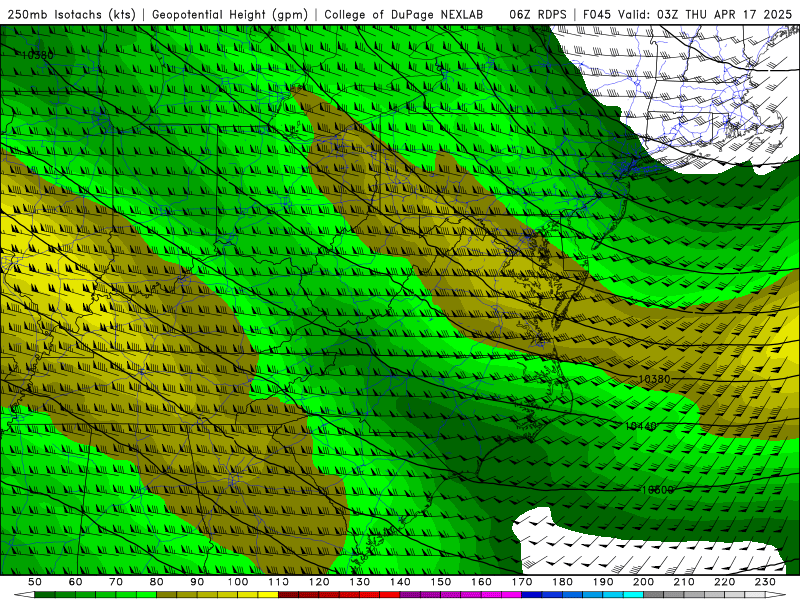Click the 50 knot scale label
800x600 pixels.
(x=35, y=582)
